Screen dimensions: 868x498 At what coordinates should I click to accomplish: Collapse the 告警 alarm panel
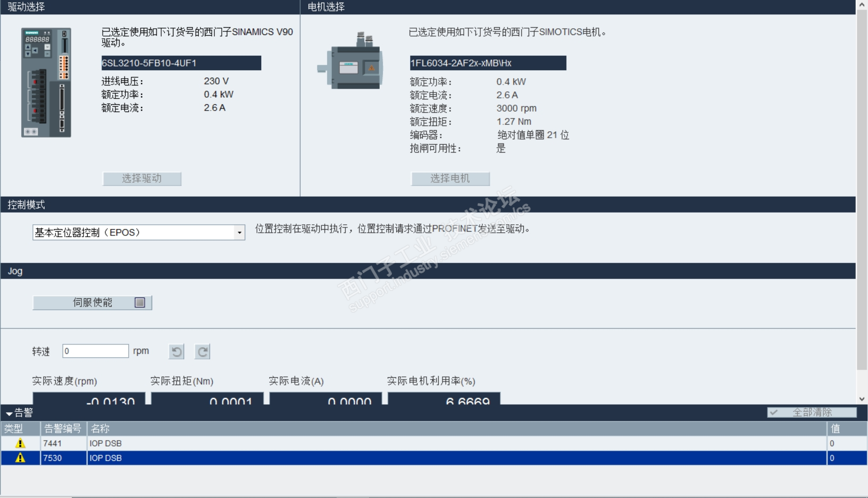(9, 413)
